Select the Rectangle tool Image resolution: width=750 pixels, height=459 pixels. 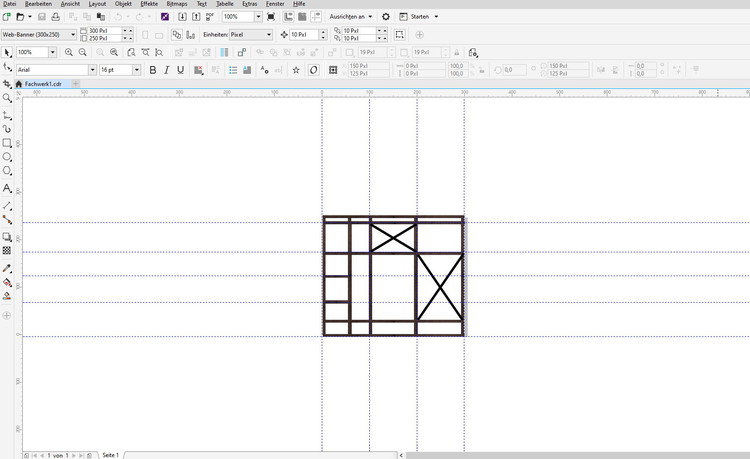(7, 143)
